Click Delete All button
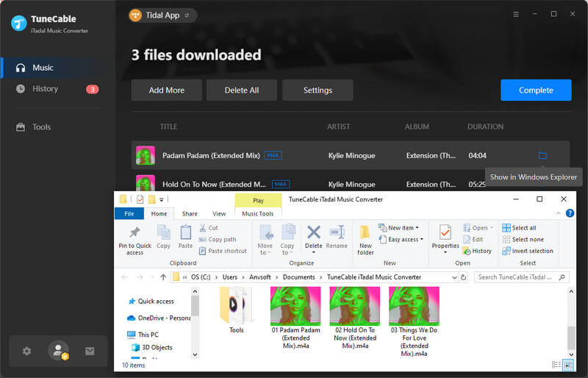Viewport: 588px width, 378px height. [242, 90]
